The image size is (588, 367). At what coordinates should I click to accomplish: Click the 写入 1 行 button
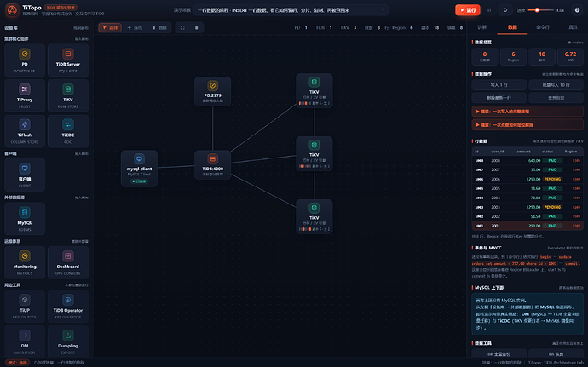coord(499,85)
